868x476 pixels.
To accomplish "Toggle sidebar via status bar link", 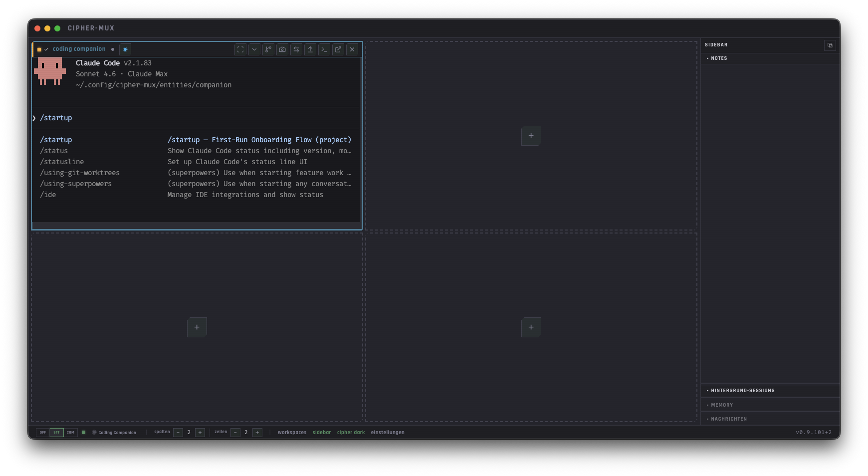I will click(322, 433).
